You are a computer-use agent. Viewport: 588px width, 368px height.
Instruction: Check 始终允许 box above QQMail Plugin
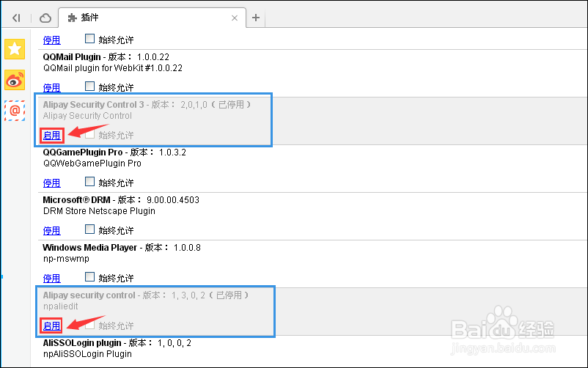[89, 39]
